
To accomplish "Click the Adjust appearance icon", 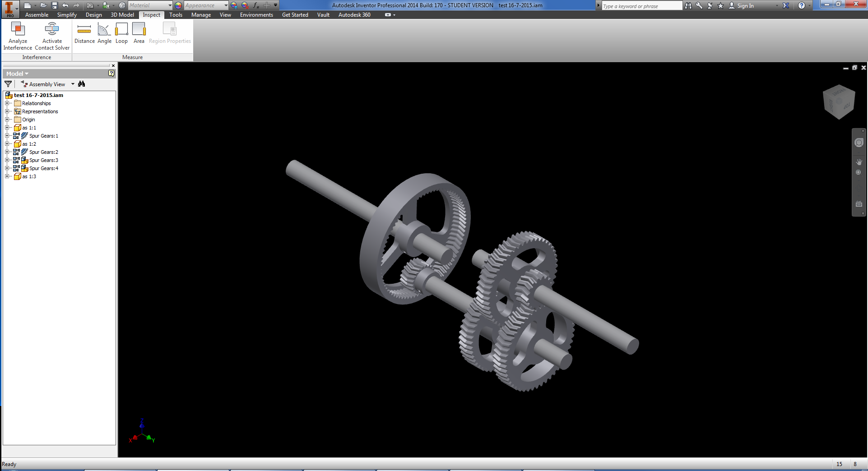I will tap(234, 5).
